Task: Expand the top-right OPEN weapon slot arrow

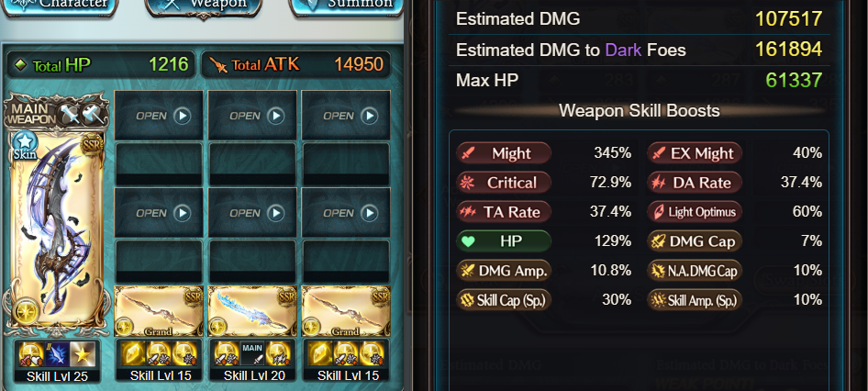Action: [369, 116]
